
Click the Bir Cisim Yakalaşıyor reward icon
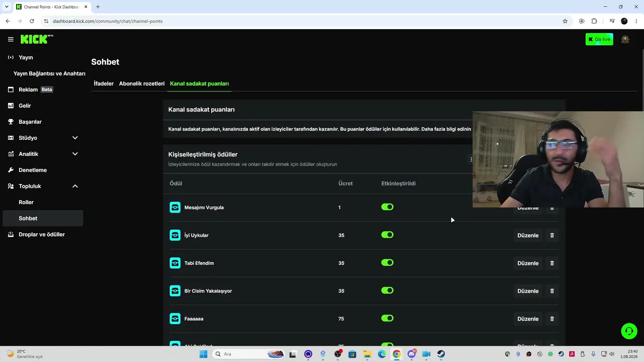[x=175, y=291]
